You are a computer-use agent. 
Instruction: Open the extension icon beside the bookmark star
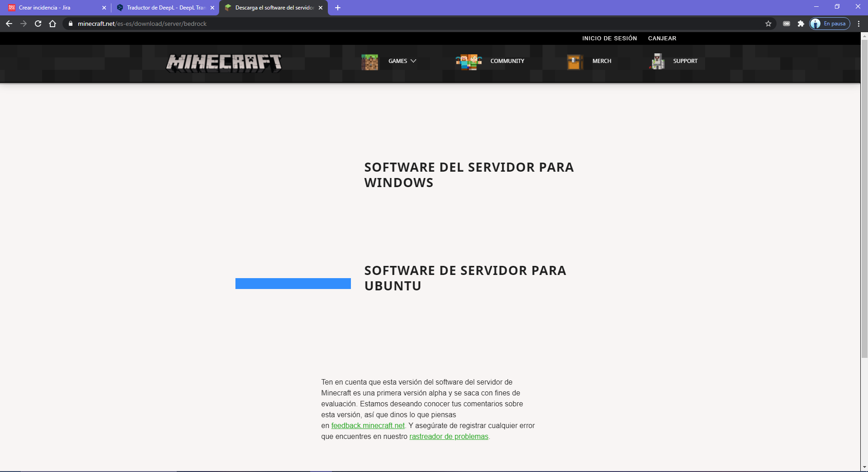pyautogui.click(x=786, y=24)
